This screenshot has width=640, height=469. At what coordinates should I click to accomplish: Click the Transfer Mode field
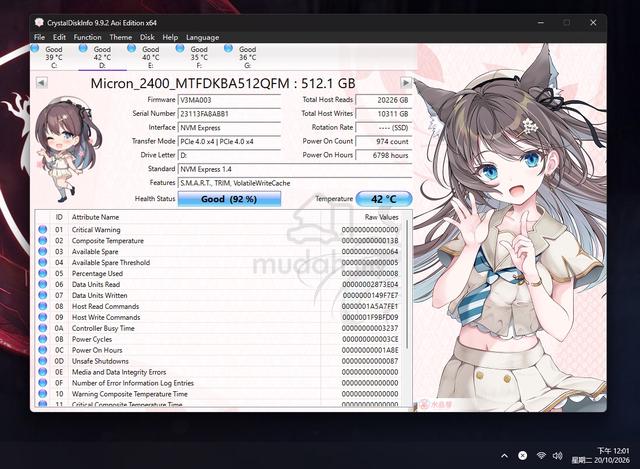pos(229,142)
